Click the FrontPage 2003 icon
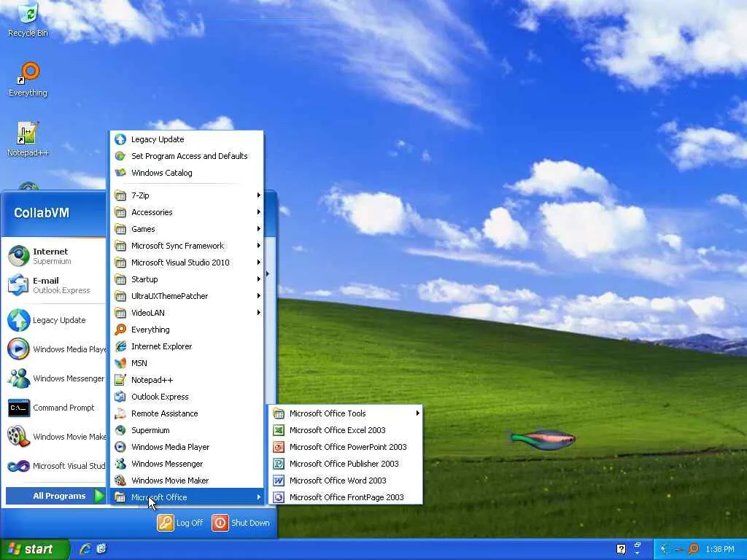The height and width of the screenshot is (560, 747). click(x=279, y=497)
